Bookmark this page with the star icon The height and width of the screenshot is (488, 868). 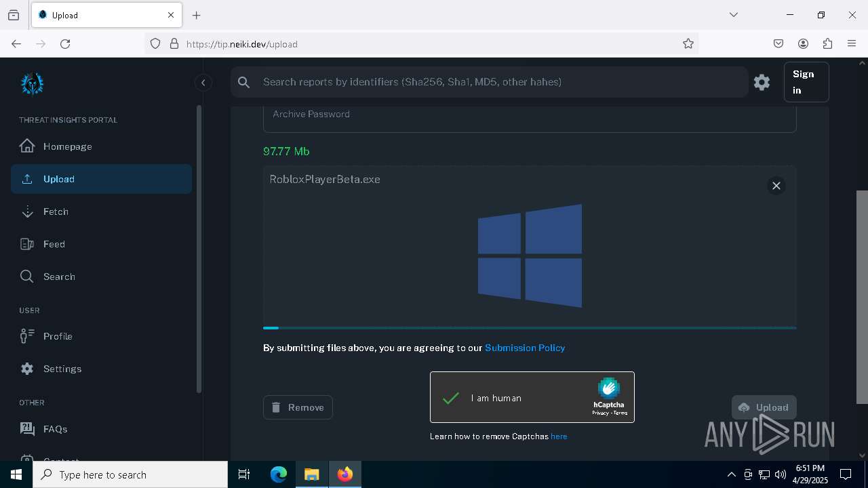coord(688,43)
